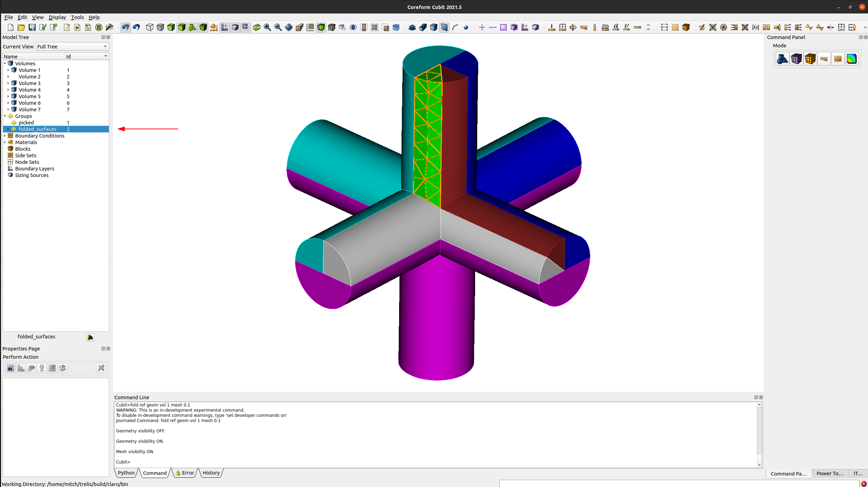Click the Python tab in Command Line

pyautogui.click(x=126, y=473)
